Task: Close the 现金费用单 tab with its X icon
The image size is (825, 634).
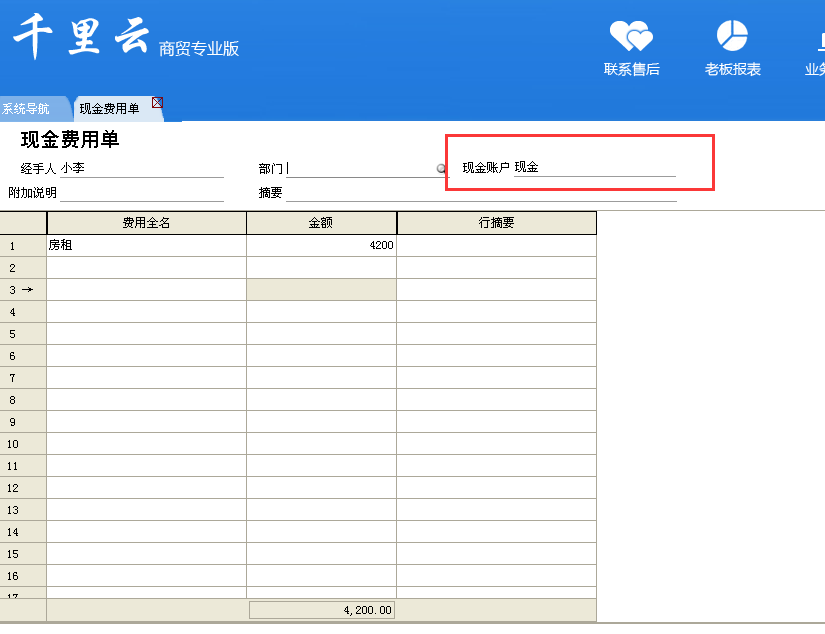Action: (x=157, y=103)
